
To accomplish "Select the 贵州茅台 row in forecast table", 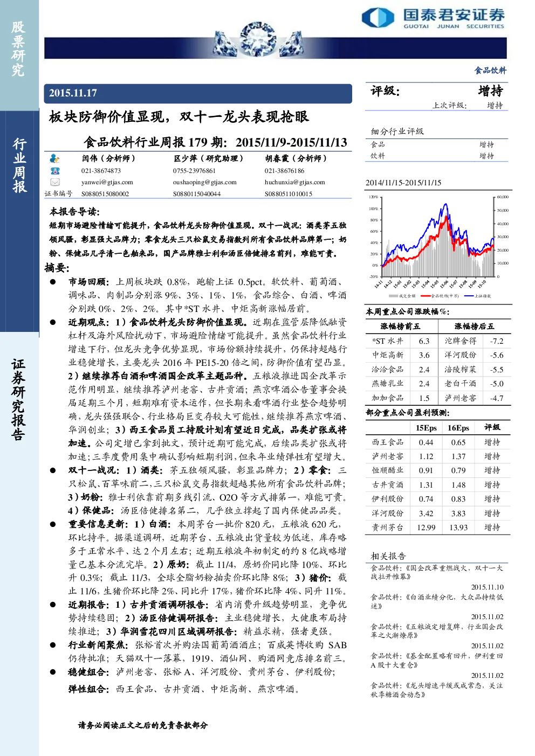I will pyautogui.click(x=438, y=528).
